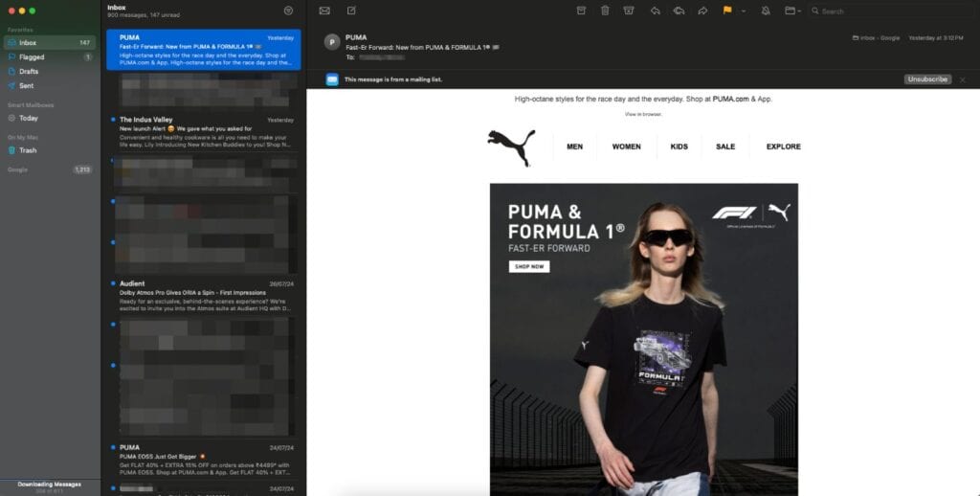This screenshot has width=980, height=496.
Task: Click the mailing list banner icon
Action: [332, 79]
